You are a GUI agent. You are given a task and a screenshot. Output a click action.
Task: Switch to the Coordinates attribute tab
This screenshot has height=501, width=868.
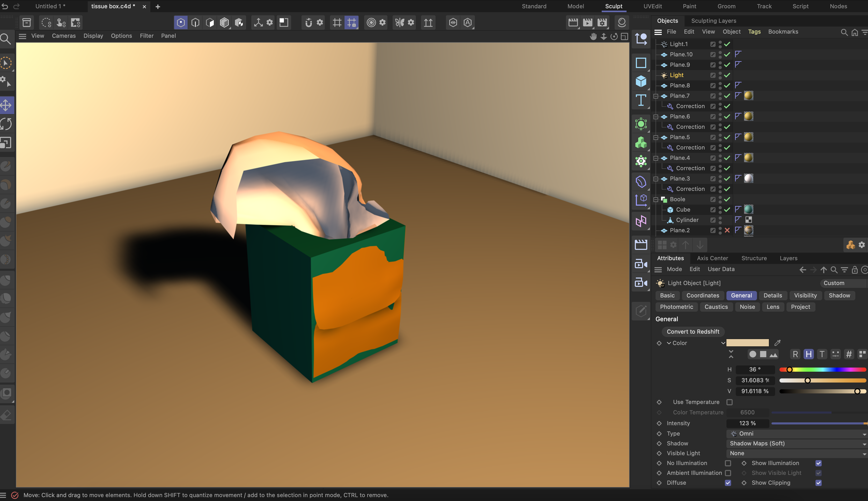tap(702, 295)
